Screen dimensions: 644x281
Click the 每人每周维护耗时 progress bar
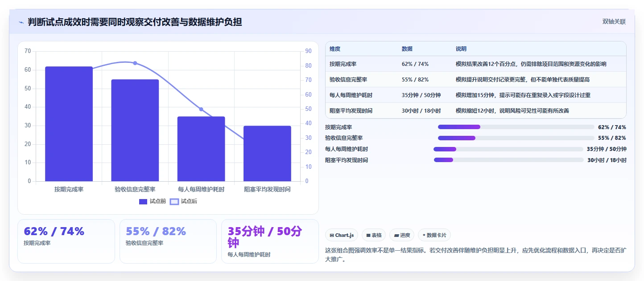[x=508, y=149]
